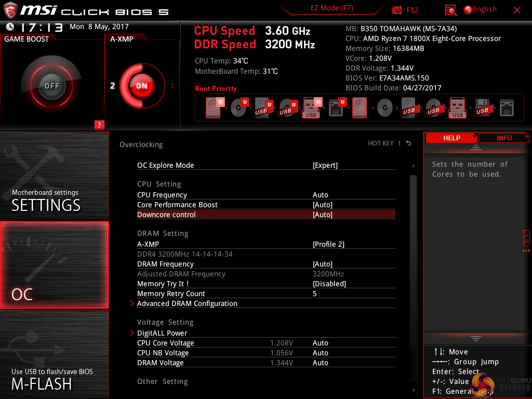
Task: Click the scroll up arrow of settings list
Action: [413, 166]
